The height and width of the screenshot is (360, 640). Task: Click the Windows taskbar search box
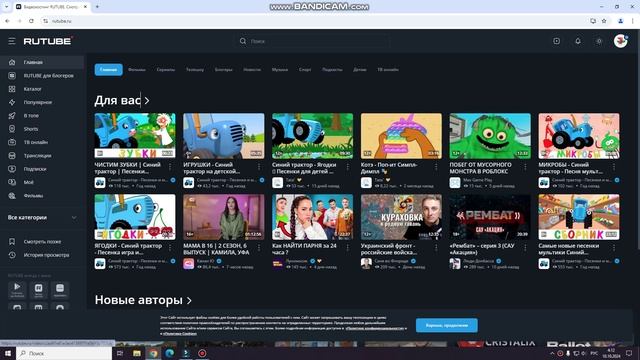[x=64, y=353]
